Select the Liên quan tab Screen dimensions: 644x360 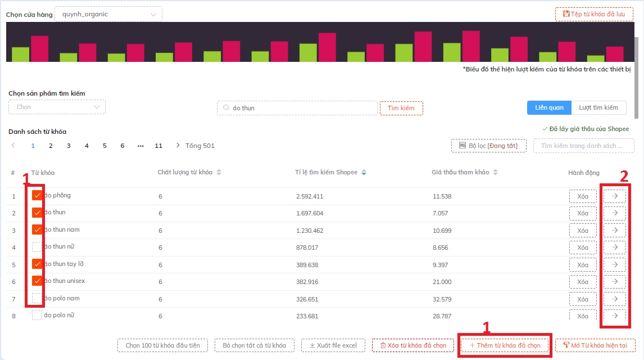click(x=549, y=107)
